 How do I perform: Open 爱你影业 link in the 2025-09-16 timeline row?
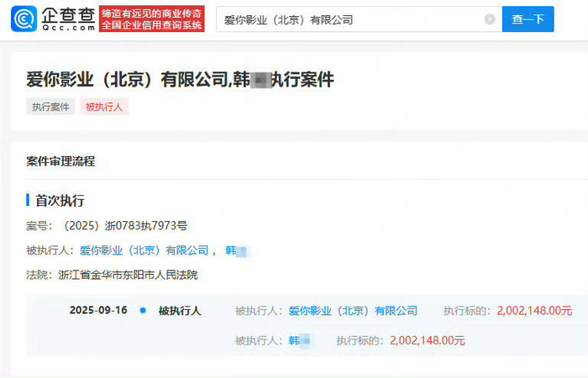click(353, 311)
